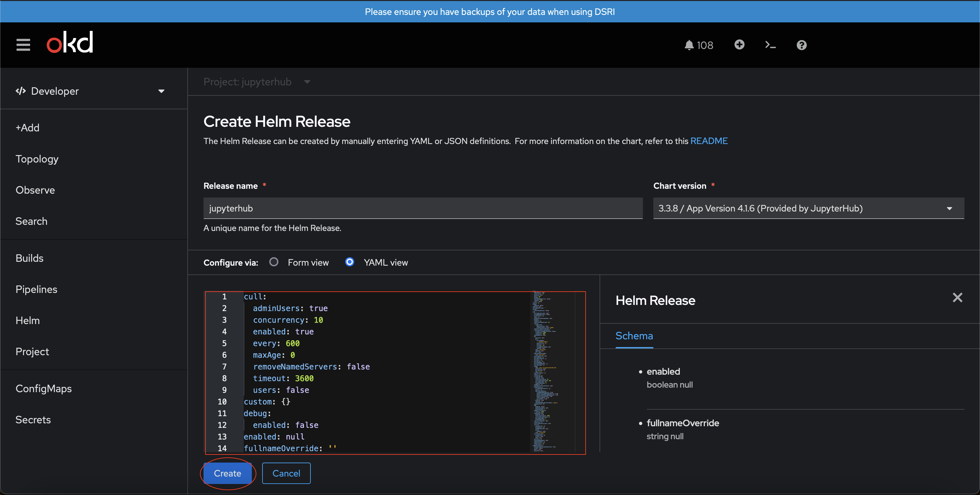This screenshot has width=980, height=495.
Task: Open Secrets in the sidebar
Action: 33,420
